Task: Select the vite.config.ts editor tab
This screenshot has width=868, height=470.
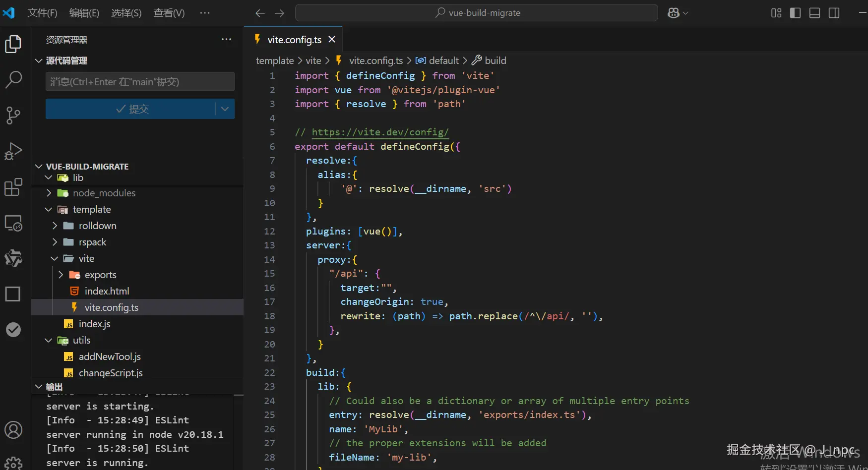Action: pos(294,40)
